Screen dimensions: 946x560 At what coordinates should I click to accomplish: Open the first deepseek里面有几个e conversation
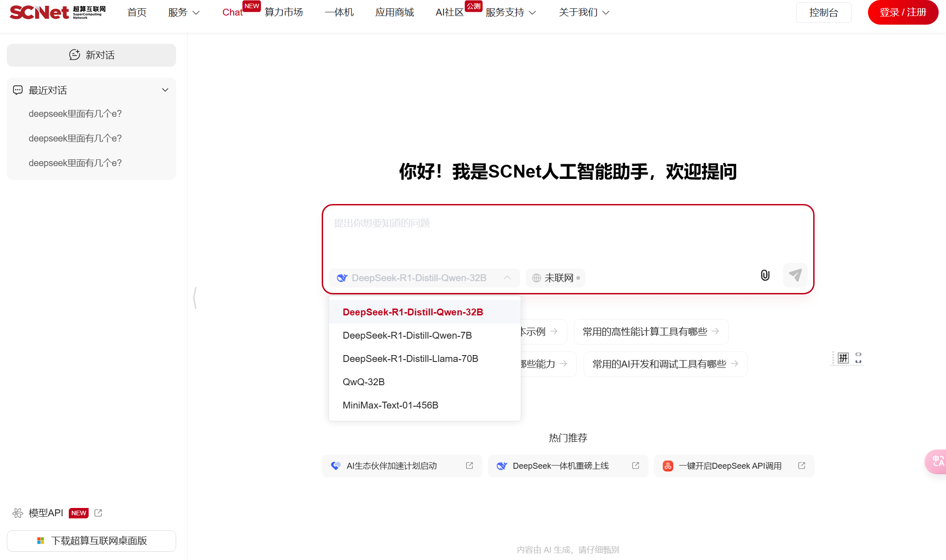click(x=75, y=114)
